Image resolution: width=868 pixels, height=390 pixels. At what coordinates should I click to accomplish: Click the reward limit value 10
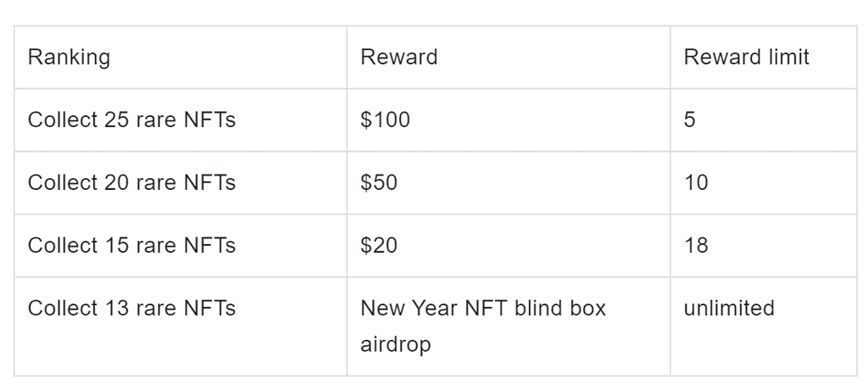pyautogui.click(x=696, y=183)
